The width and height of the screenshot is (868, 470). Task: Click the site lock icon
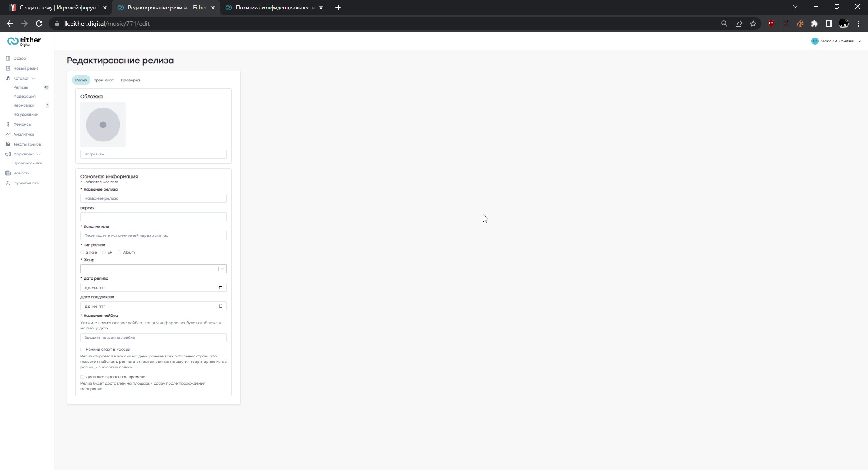click(x=57, y=23)
